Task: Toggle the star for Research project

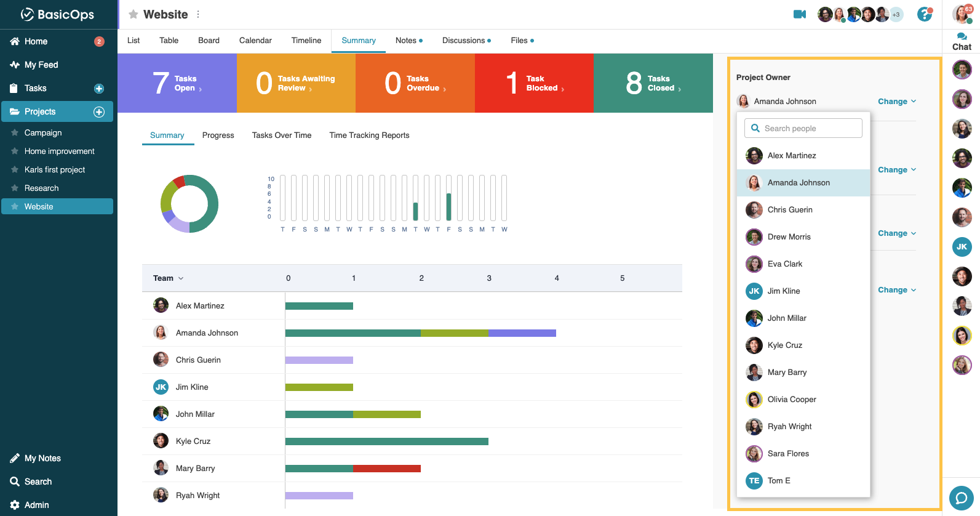Action: (x=15, y=188)
